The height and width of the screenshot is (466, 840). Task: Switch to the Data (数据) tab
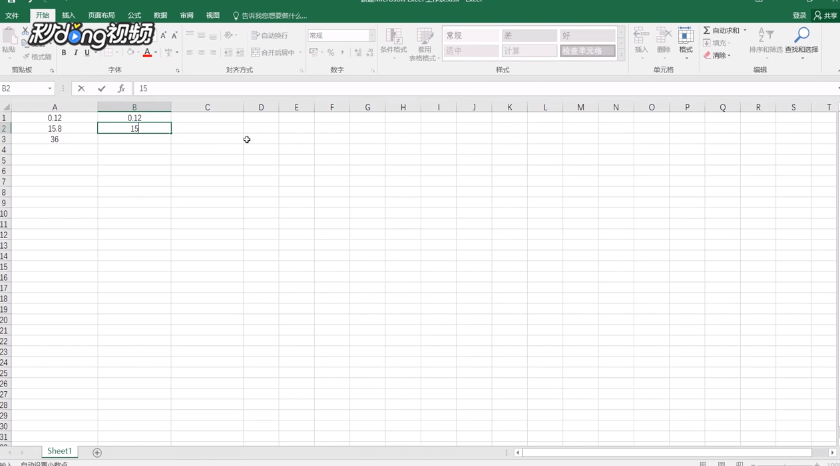[x=160, y=16]
